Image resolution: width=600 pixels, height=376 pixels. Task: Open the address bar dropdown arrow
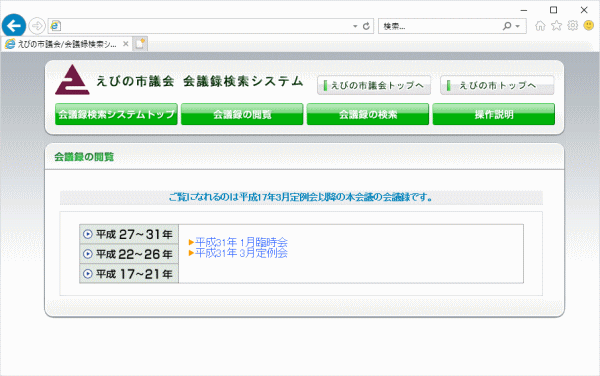click(x=355, y=26)
